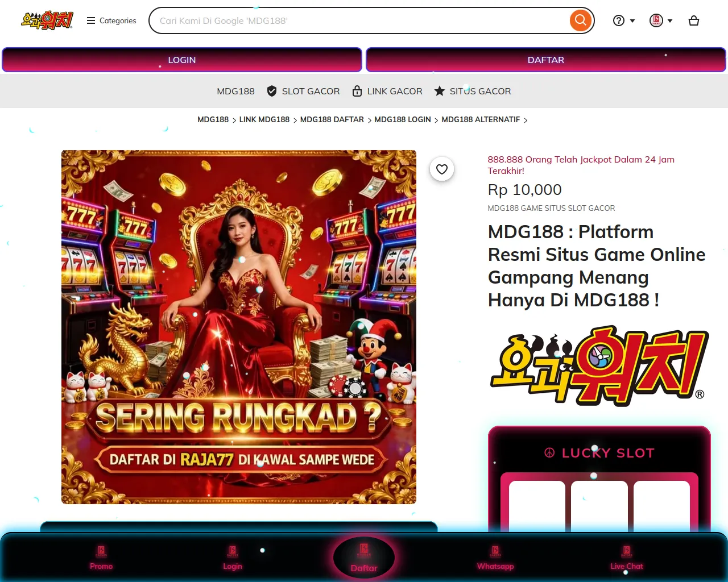The width and height of the screenshot is (728, 582).
Task: Open Live Chat in the bottom bar
Action: point(627,558)
